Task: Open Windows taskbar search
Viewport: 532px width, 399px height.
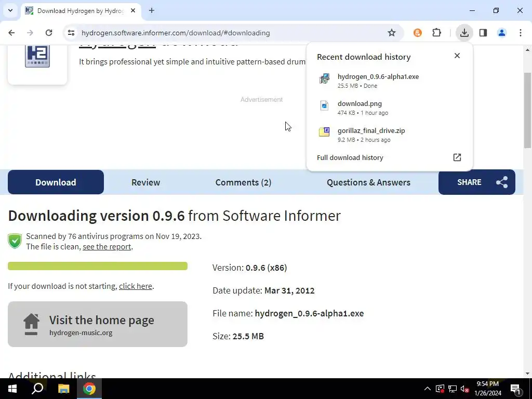Action: click(37, 389)
